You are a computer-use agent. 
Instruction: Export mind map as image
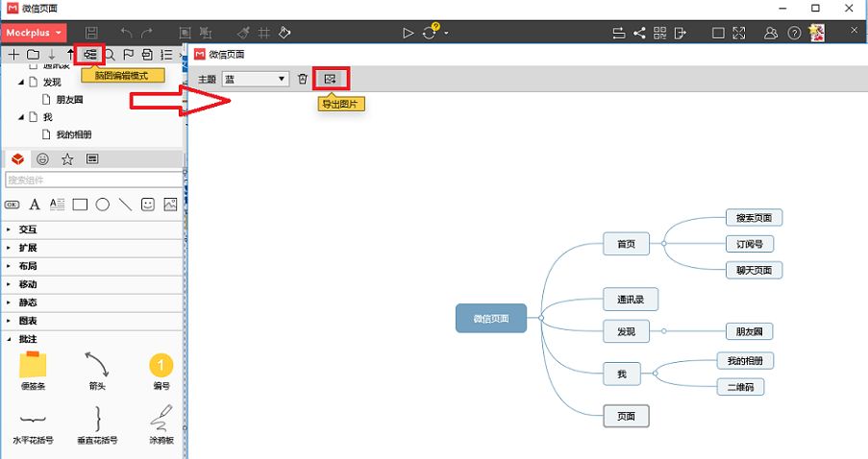coord(331,79)
